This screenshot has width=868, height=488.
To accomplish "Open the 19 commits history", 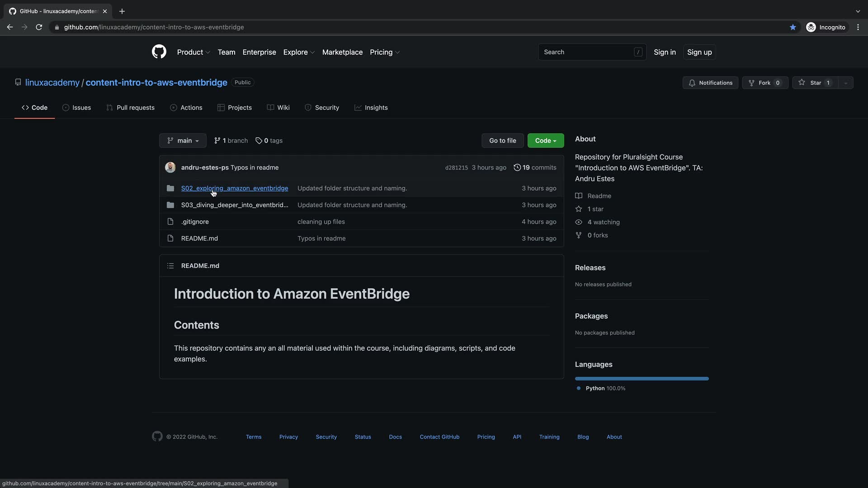I will tap(535, 168).
